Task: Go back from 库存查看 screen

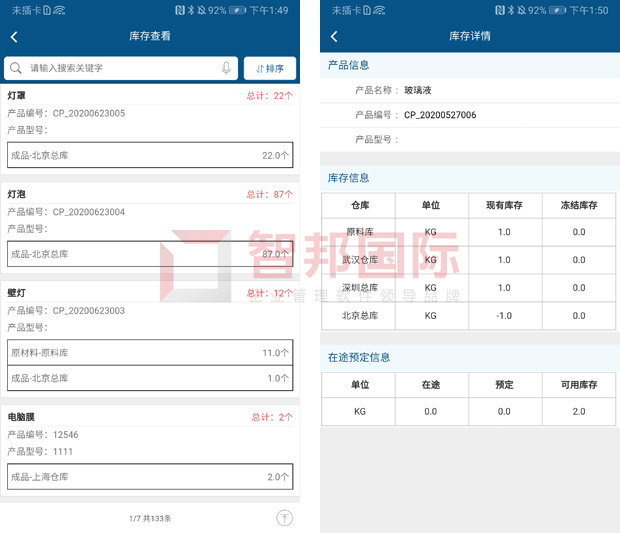Action: 14,37
